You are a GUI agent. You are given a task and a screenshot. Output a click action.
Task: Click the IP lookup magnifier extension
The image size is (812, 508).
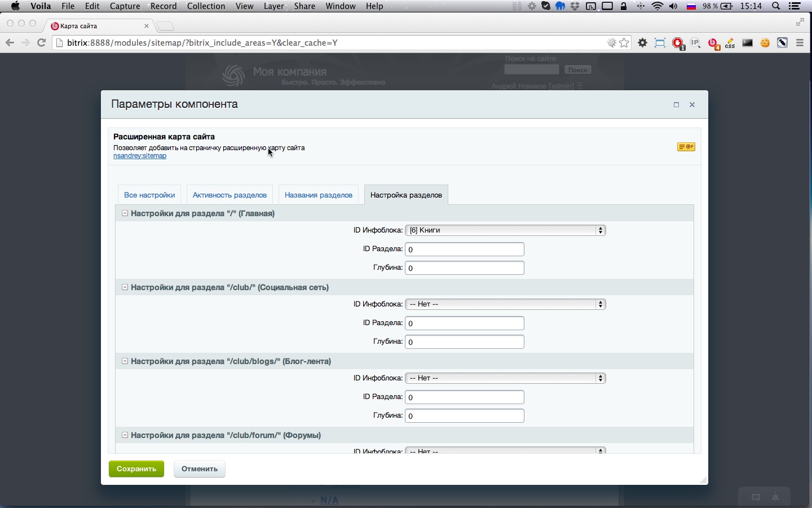point(695,43)
